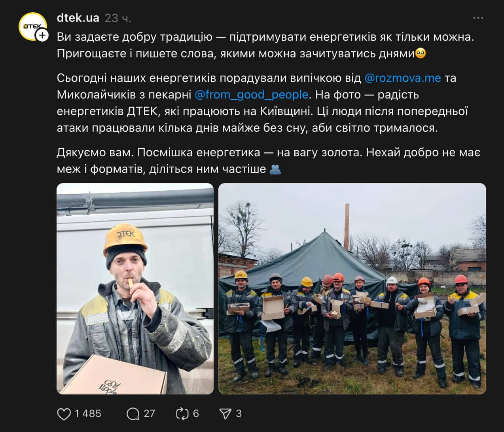Click the 6 reposts count
504x432 pixels.
[x=196, y=414]
